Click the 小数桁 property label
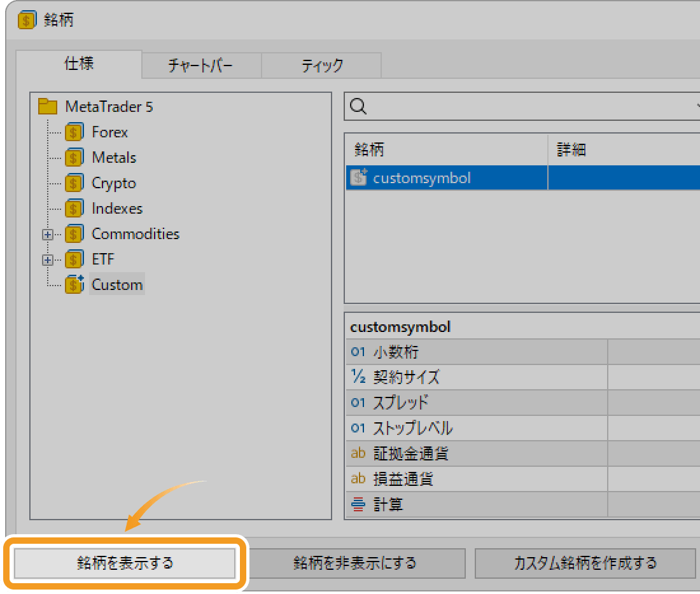Screen dimensions: 700x594 pos(396,352)
